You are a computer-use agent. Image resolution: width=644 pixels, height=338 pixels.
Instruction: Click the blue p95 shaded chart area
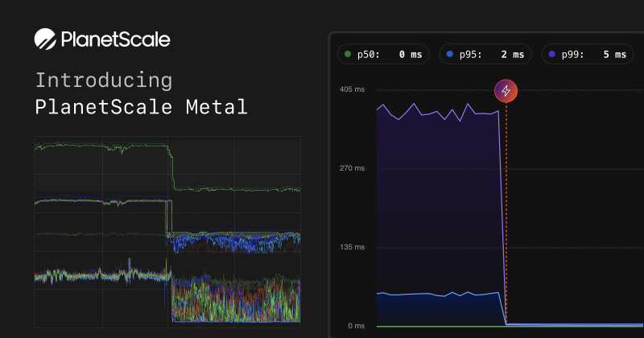(439, 310)
